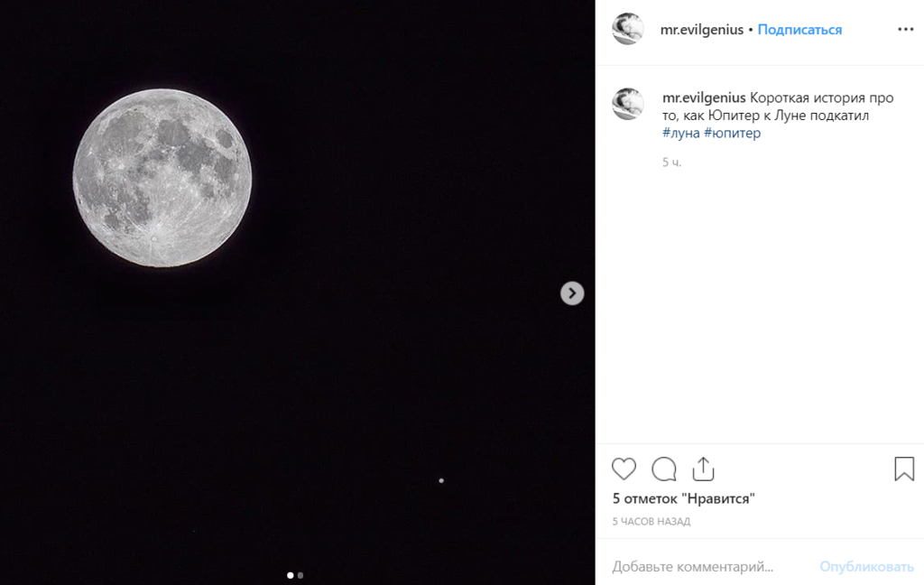Viewport: 924px width, 585px height.
Task: Open mr.evilgenius profile from the header username
Action: tap(702, 30)
